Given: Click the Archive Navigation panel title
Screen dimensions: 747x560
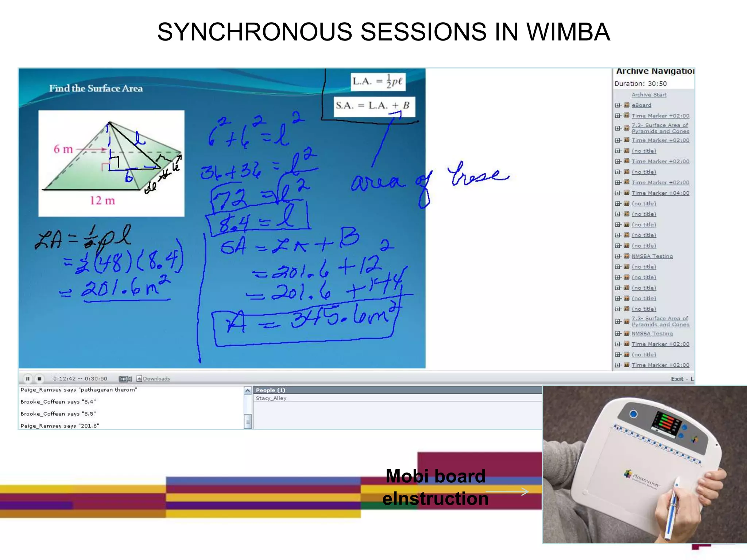Looking at the screenshot, I should (655, 71).
